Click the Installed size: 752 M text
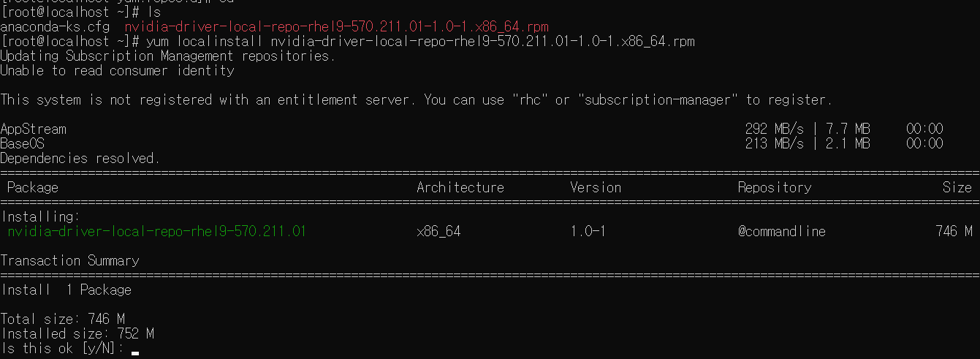980x359 pixels. [77, 334]
